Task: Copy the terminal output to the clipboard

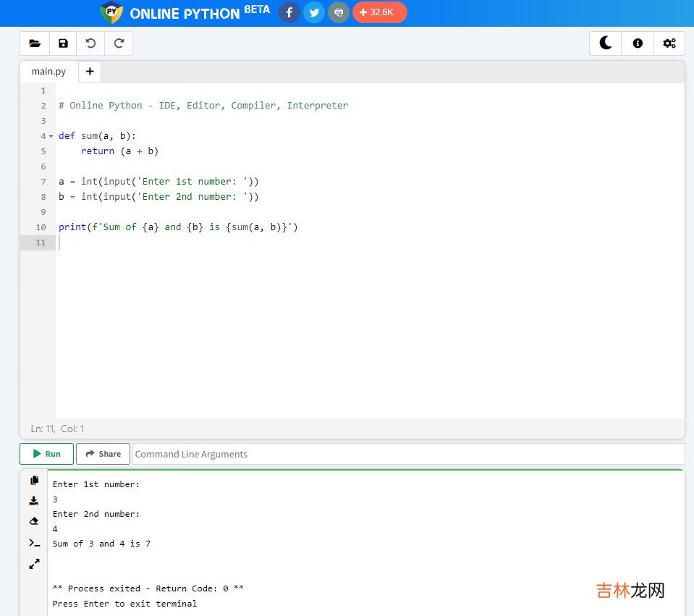Action: 34,481
